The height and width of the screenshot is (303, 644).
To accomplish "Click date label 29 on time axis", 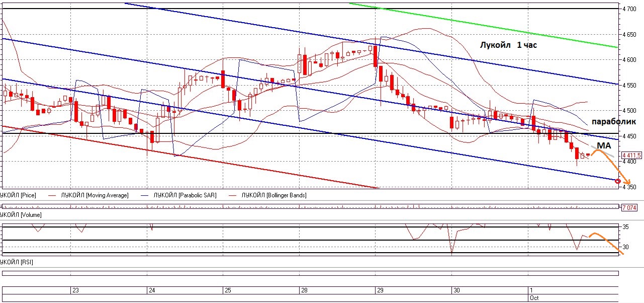I will tap(380, 291).
